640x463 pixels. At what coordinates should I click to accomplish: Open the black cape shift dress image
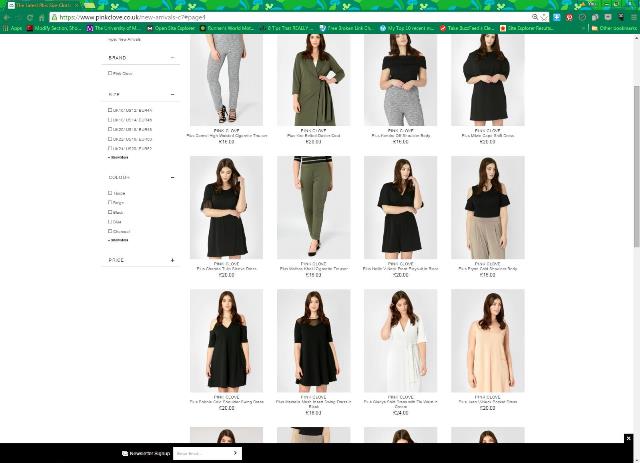coord(488,80)
